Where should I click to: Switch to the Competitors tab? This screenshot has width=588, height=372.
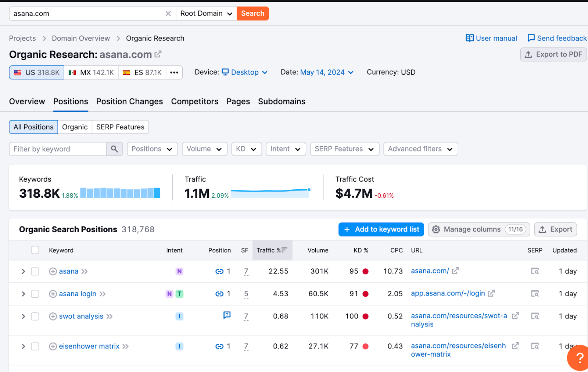(x=195, y=101)
